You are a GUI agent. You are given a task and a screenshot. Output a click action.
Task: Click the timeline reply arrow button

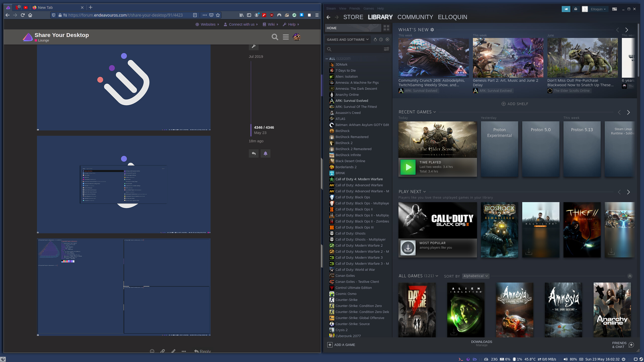(254, 153)
